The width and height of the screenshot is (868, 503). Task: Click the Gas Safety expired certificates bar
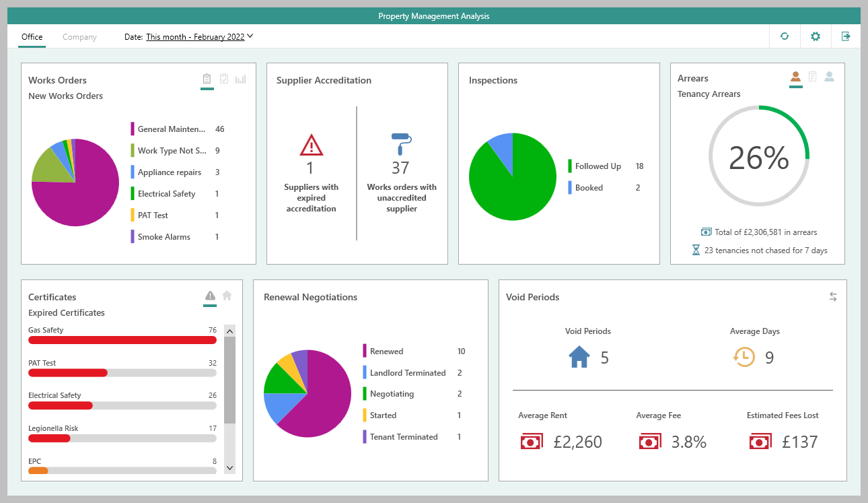122,340
